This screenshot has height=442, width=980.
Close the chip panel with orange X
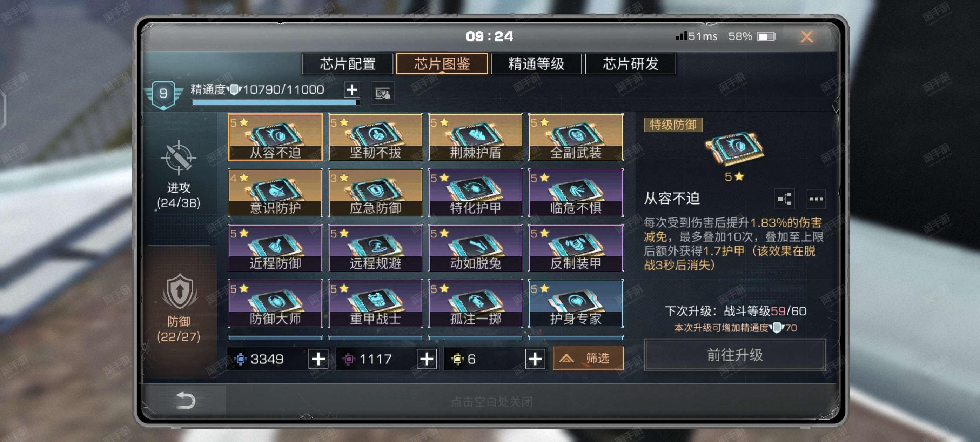806,36
